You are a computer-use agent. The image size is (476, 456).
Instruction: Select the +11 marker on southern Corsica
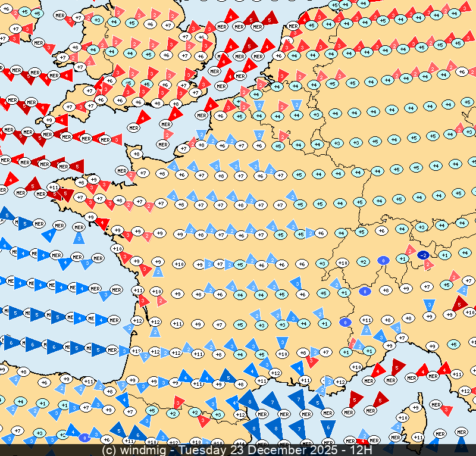418,438
